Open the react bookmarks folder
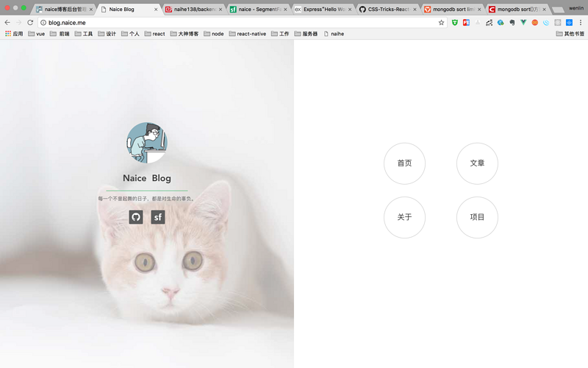This screenshot has height=368, width=588. (155, 34)
